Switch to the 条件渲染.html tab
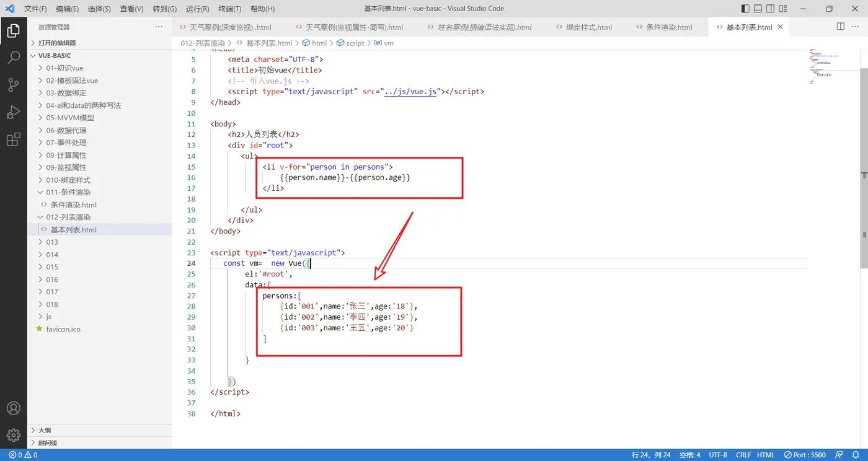The width and height of the screenshot is (868, 461). (669, 27)
